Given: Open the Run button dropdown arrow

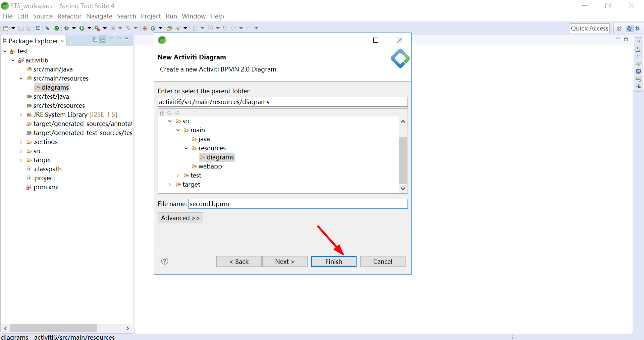Looking at the screenshot, I should pyautogui.click(x=90, y=28).
